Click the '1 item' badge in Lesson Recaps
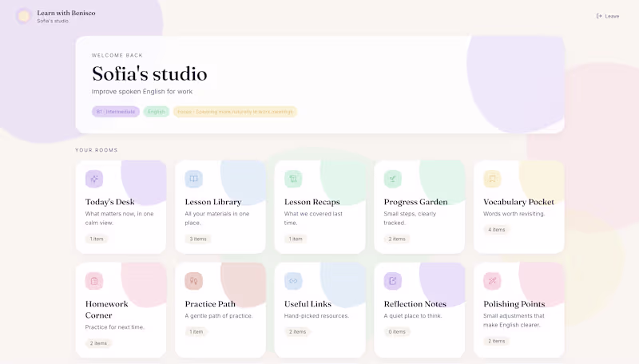Viewport: 639px width, 364px height. point(296,239)
